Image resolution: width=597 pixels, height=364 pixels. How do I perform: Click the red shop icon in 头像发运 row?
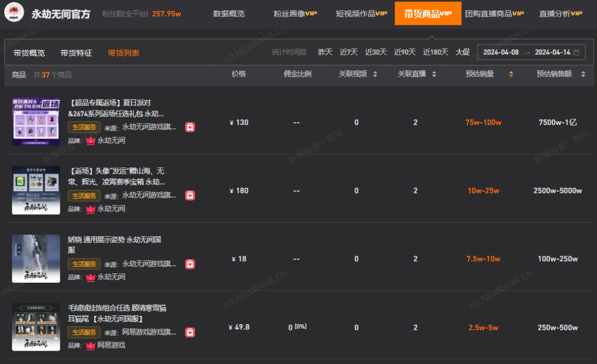coord(190,196)
